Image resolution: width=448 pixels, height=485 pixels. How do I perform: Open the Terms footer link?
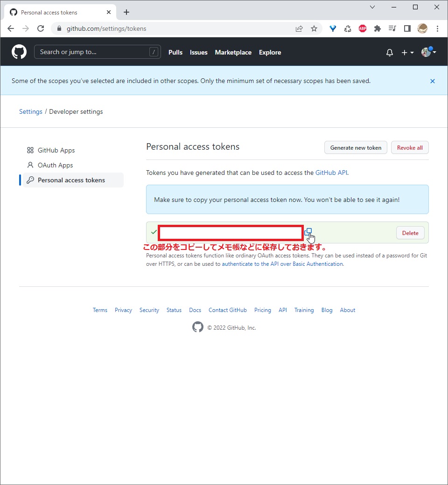100,310
